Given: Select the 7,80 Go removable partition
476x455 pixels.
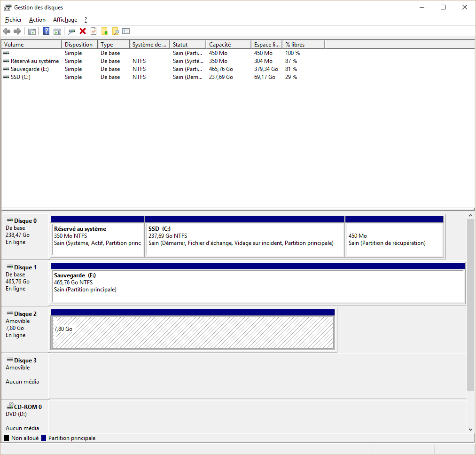Looking at the screenshot, I should pyautogui.click(x=193, y=333).
